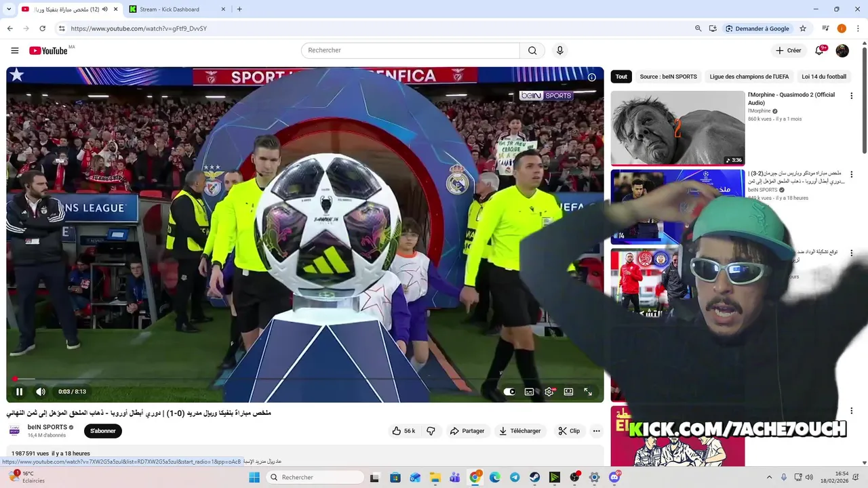
Task: Open browser zoom magnifier in address bar
Action: (x=698, y=28)
